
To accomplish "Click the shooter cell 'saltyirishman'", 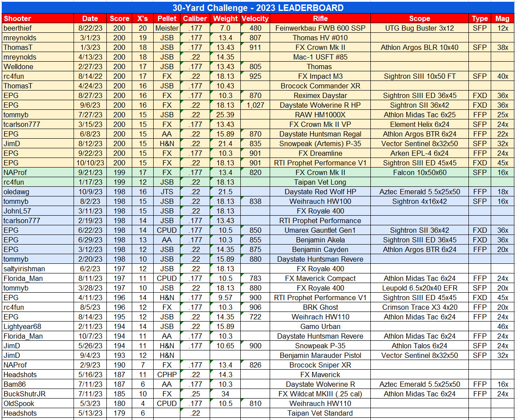I will click(x=38, y=269).
